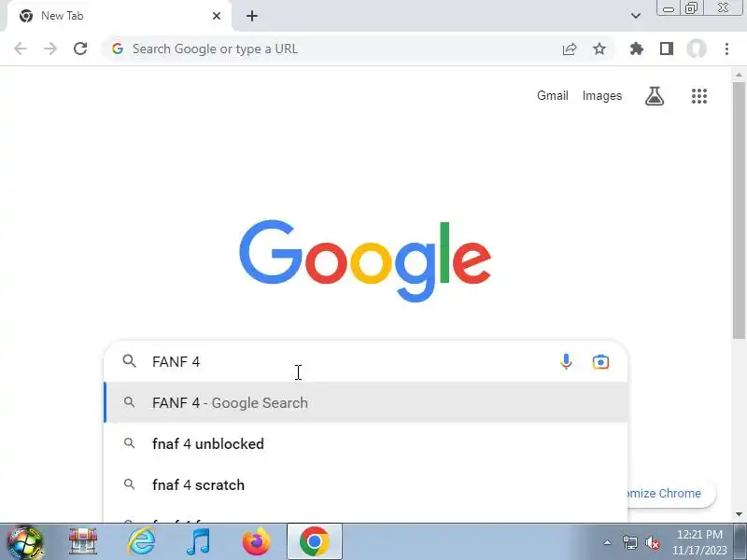This screenshot has height=560, width=747.
Task: Open Google Lens image search camera icon
Action: (x=600, y=362)
